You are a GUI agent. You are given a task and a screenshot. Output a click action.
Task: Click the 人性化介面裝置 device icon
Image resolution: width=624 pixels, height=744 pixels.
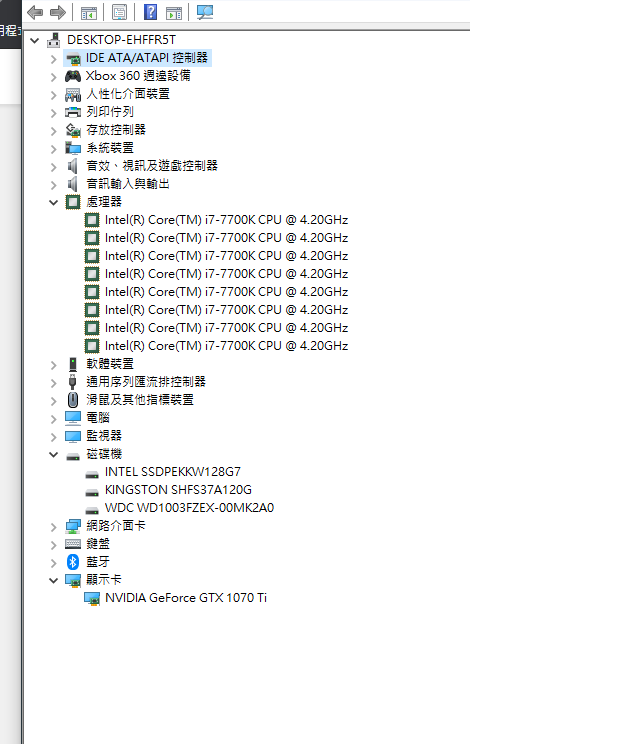point(73,94)
